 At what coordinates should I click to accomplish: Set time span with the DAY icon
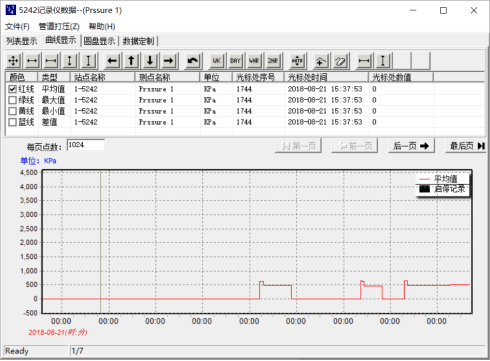[x=235, y=61]
